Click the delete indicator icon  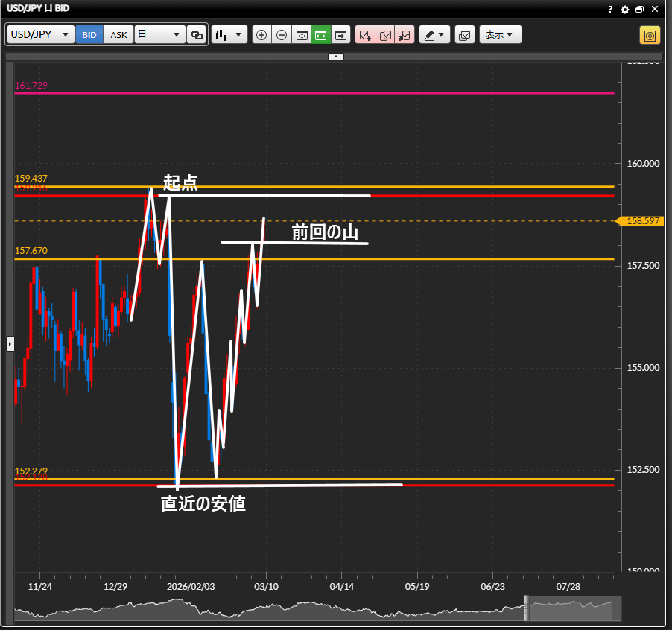[x=405, y=35]
